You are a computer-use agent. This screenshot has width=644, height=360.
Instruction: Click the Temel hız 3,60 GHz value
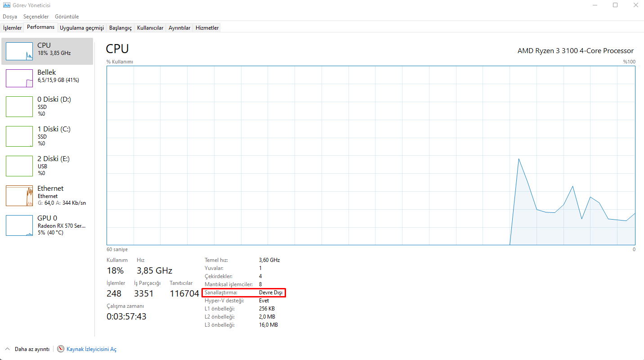click(269, 260)
